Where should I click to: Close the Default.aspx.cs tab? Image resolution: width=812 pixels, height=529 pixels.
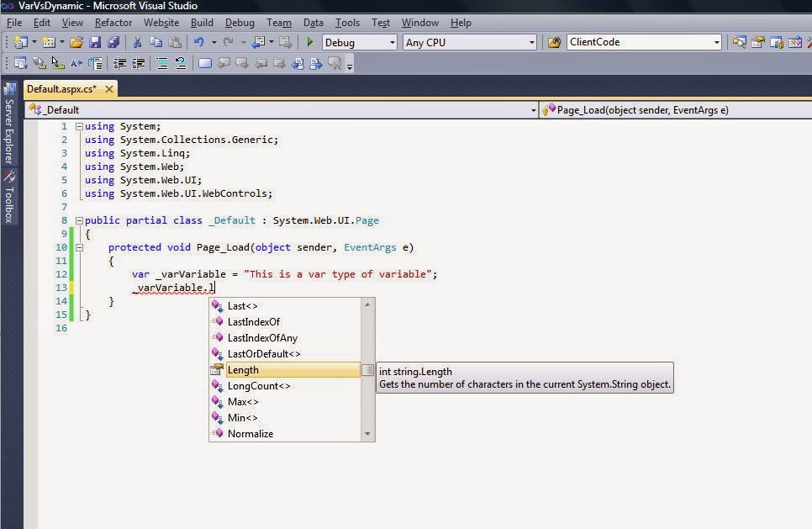coord(108,89)
